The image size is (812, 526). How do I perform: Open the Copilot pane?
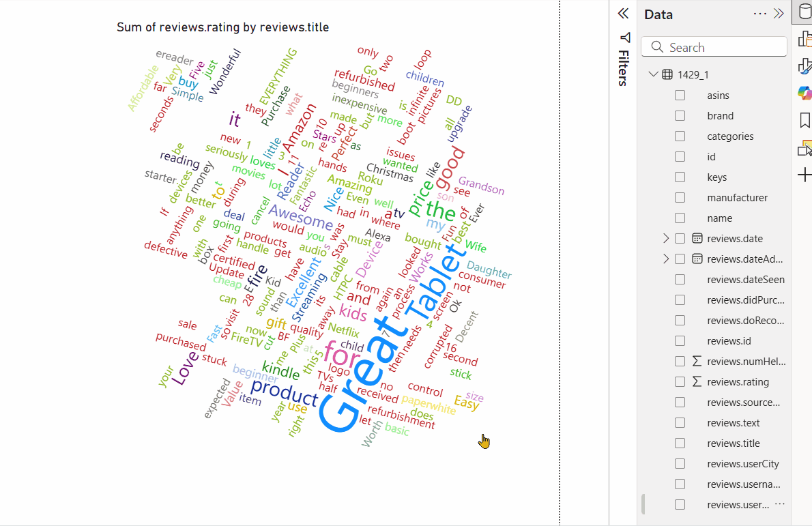click(804, 92)
